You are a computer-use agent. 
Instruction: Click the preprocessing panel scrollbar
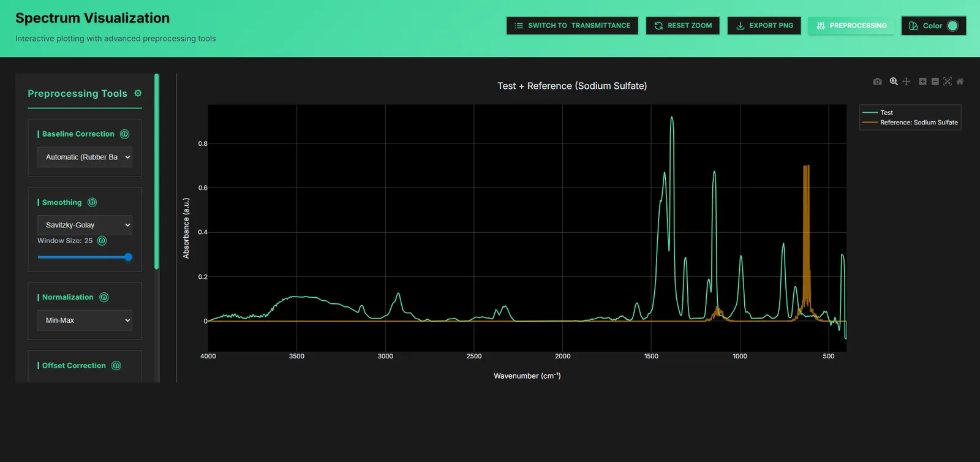coord(157,172)
